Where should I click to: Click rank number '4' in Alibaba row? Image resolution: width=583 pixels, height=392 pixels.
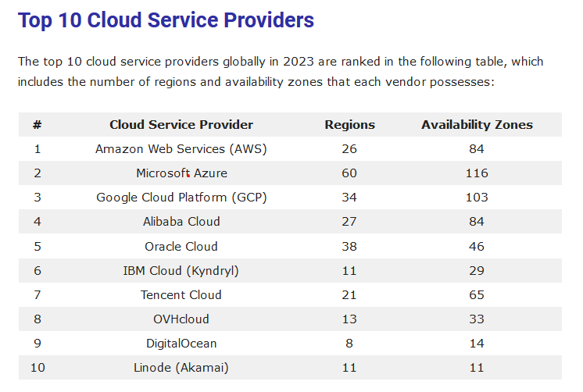[x=38, y=222]
